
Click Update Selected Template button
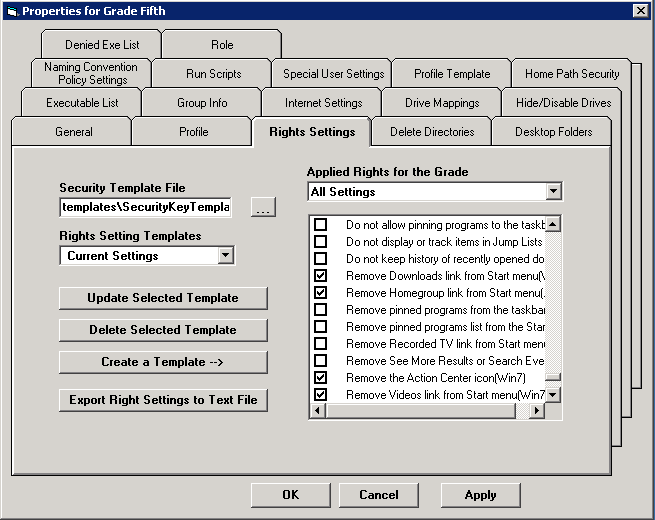click(163, 298)
